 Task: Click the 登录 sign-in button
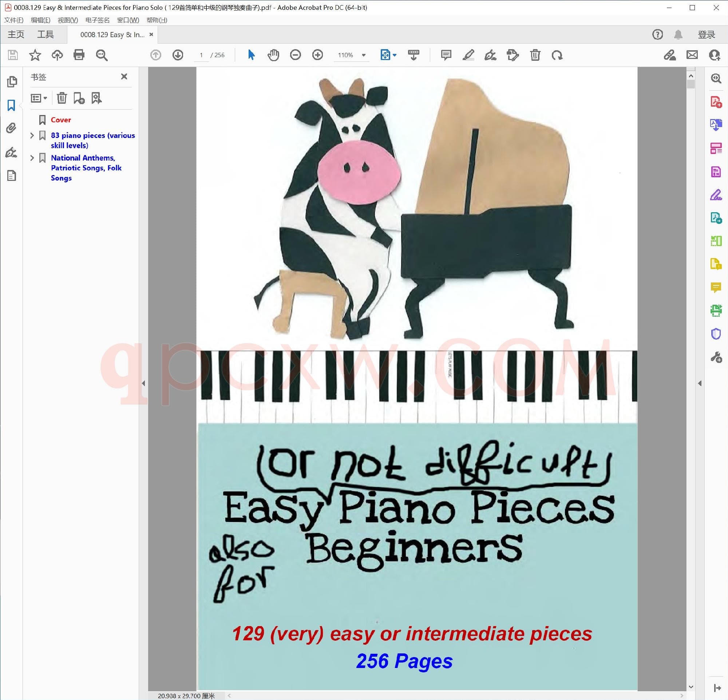(706, 35)
